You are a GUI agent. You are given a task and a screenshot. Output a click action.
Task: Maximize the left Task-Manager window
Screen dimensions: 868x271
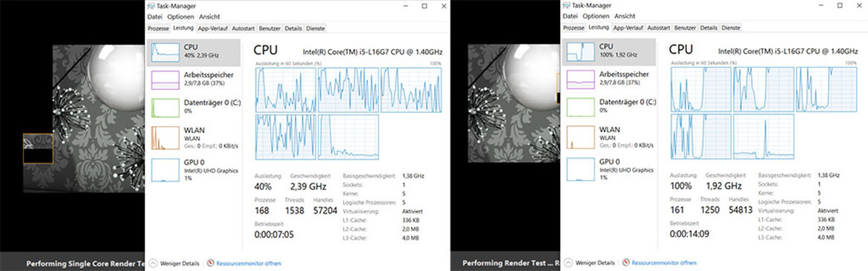pyautogui.click(x=424, y=5)
